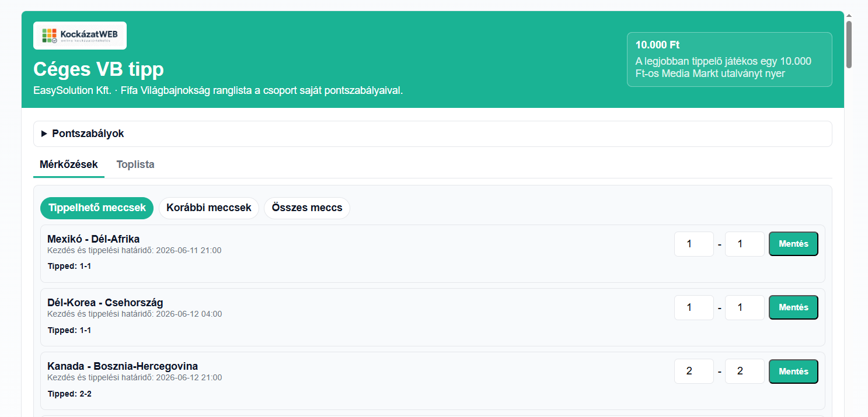The width and height of the screenshot is (868, 417).
Task: Click home score field for Kanada - Bosznia-Hercegovina
Action: (694, 371)
